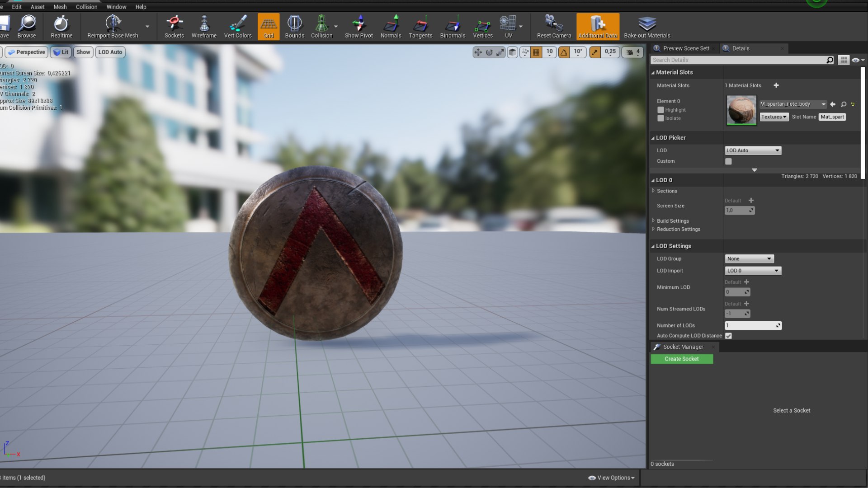Show mesh Bounds
This screenshot has width=868, height=488.
coord(295,26)
